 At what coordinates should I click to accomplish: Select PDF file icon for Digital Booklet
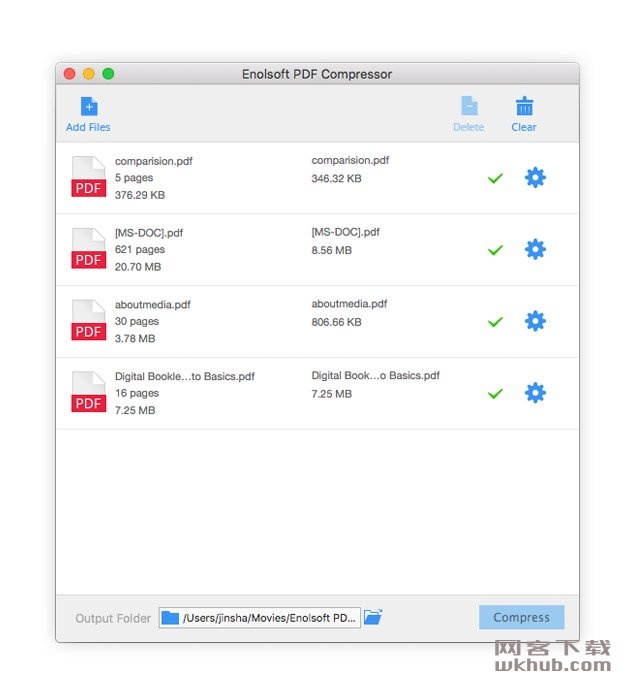tap(89, 392)
